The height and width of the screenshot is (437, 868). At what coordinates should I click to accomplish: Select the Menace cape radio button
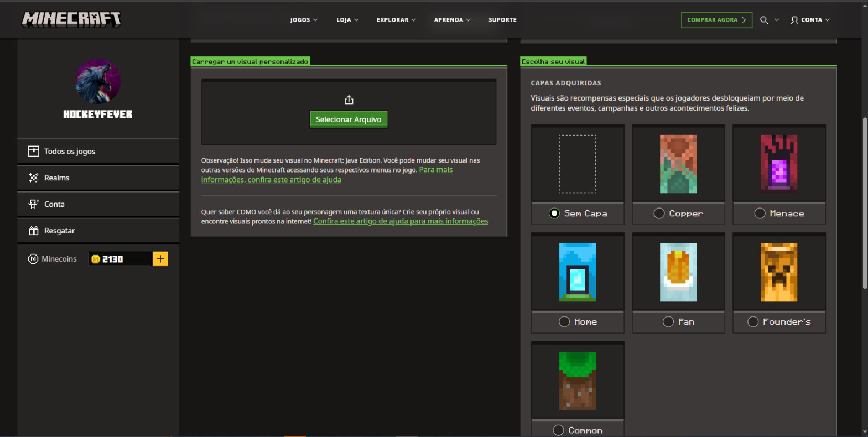[760, 214]
